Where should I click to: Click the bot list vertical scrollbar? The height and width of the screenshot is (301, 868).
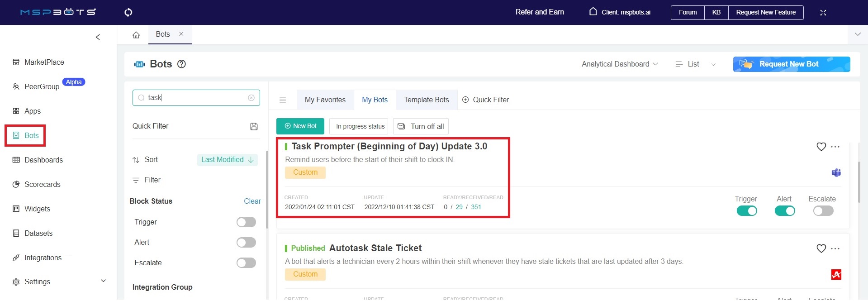click(859, 181)
